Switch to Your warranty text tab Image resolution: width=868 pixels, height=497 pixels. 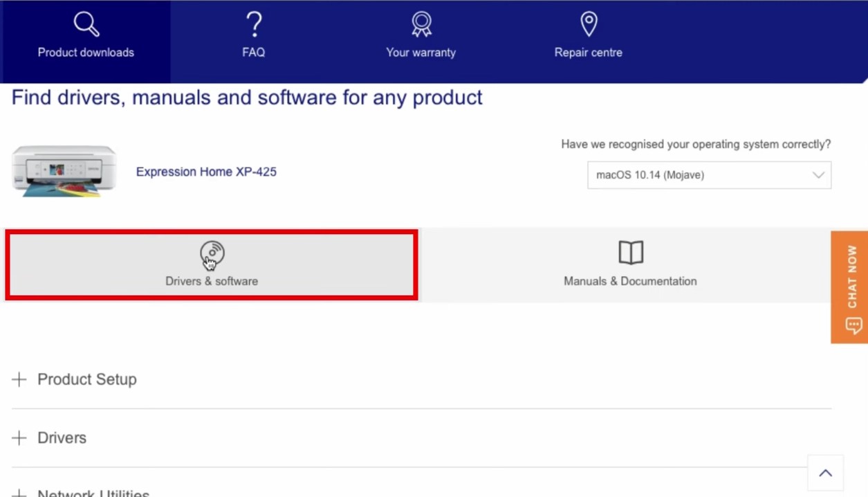[421, 53]
